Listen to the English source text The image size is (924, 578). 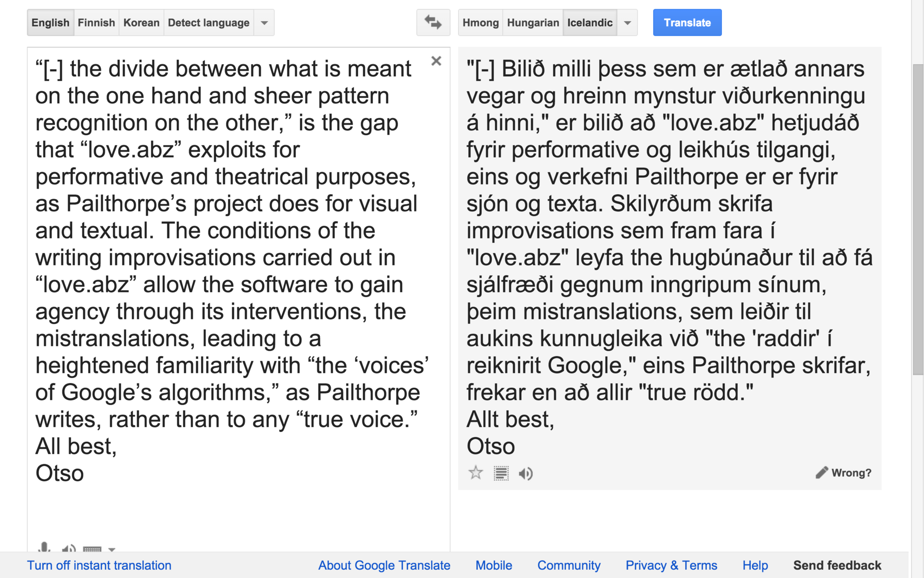coord(68,548)
